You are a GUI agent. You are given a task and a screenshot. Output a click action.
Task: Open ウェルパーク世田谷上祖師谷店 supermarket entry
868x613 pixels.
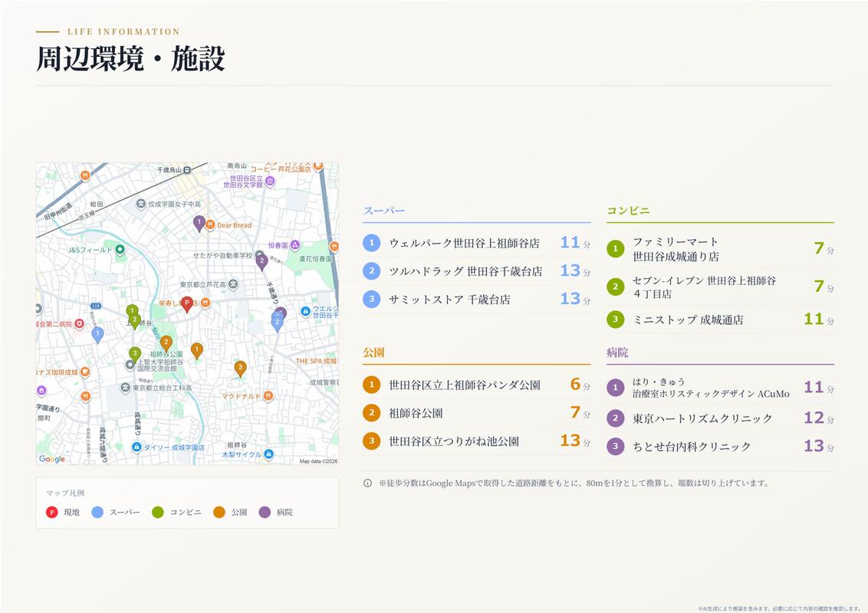click(477, 243)
